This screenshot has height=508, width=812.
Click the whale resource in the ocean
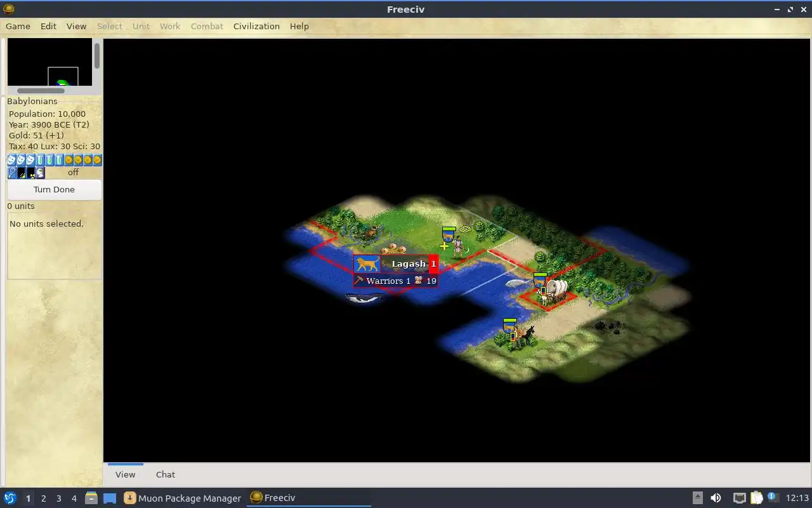[364, 298]
